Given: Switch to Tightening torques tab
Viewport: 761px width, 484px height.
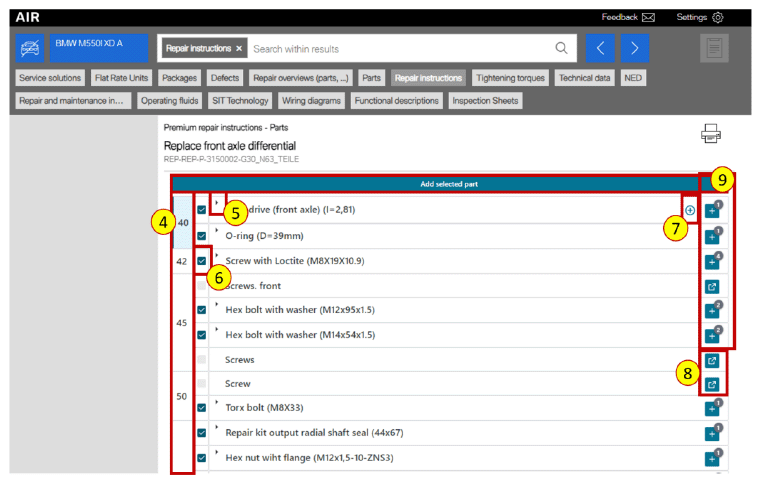Looking at the screenshot, I should [x=510, y=77].
